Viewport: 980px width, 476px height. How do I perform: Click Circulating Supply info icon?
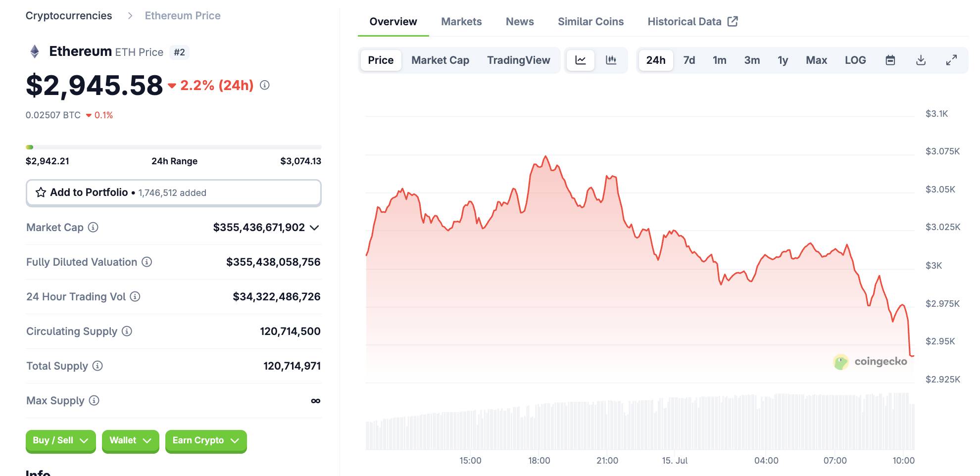127,331
